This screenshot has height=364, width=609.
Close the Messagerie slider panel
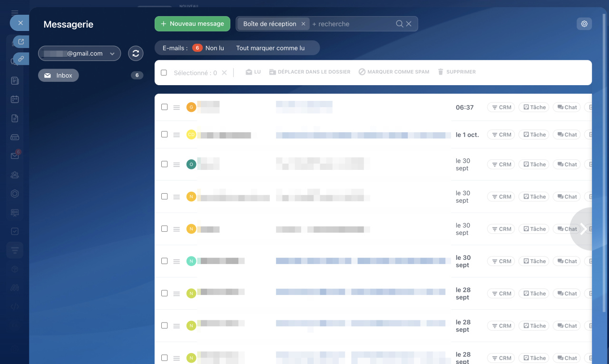[20, 23]
